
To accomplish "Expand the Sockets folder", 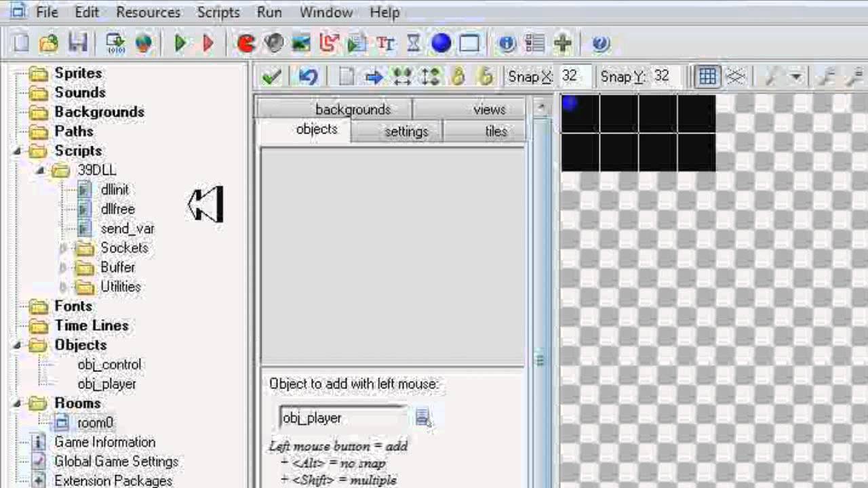I will coord(63,248).
